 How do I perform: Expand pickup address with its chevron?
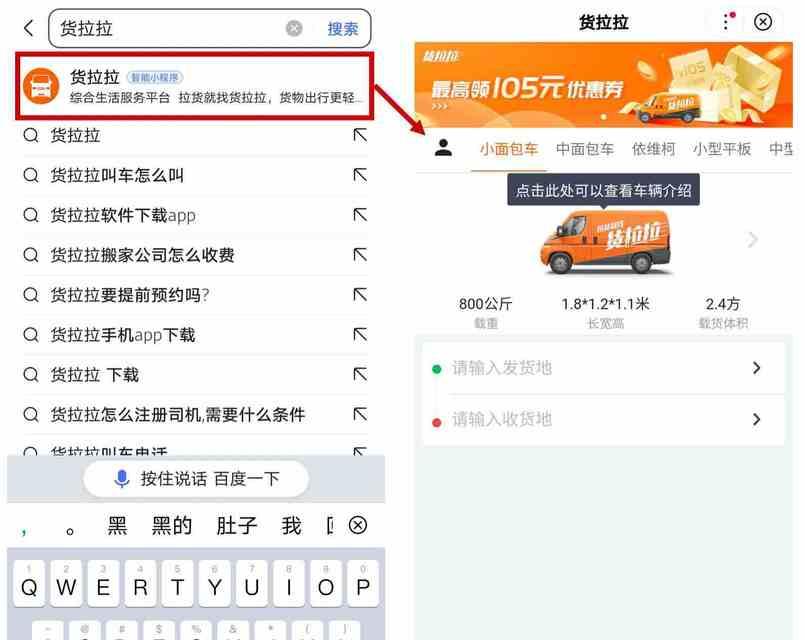tap(756, 368)
